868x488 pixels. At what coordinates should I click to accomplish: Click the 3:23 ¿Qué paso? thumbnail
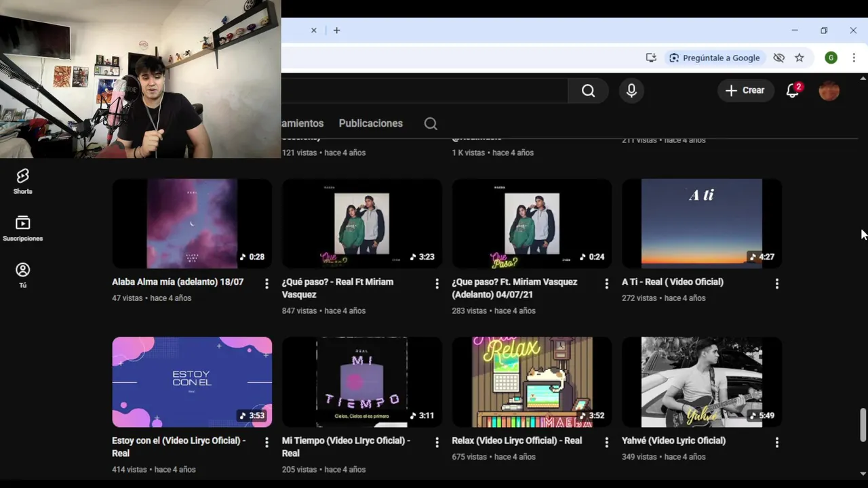[362, 224]
